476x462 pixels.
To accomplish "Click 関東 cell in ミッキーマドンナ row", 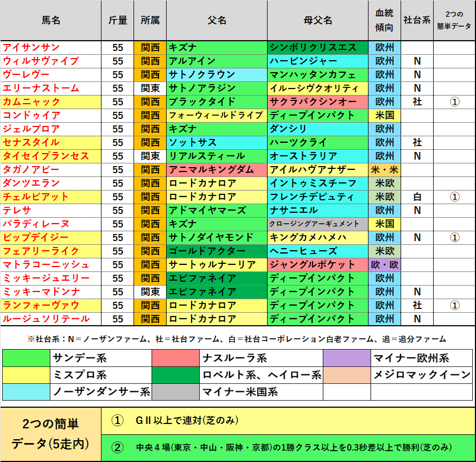I will pyautogui.click(x=150, y=292).
